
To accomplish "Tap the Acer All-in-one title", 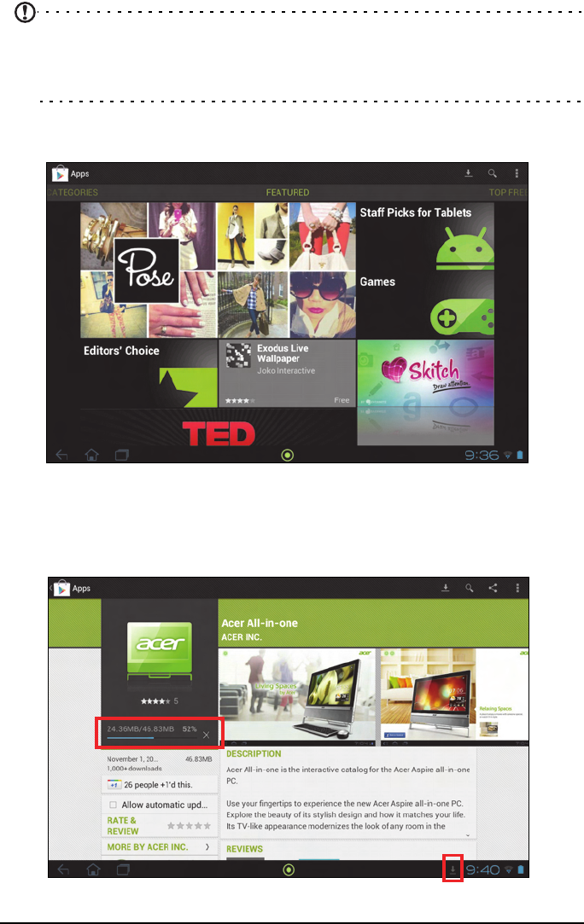I will 260,623.
